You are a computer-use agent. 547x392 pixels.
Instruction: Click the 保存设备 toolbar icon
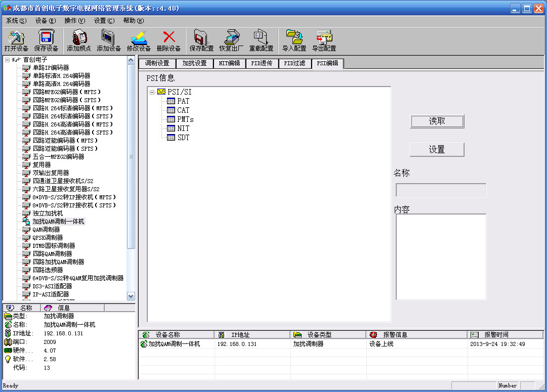pyautogui.click(x=46, y=37)
